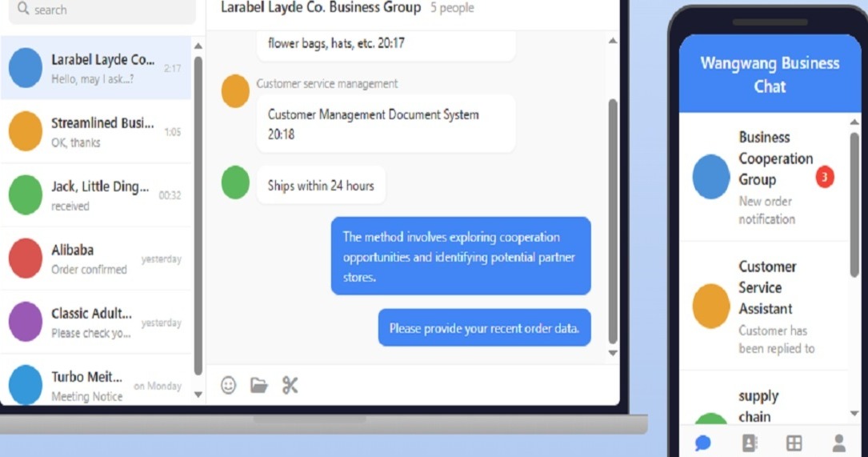Click chat list scrollbar up arrow
868x457 pixels.
pos(198,46)
